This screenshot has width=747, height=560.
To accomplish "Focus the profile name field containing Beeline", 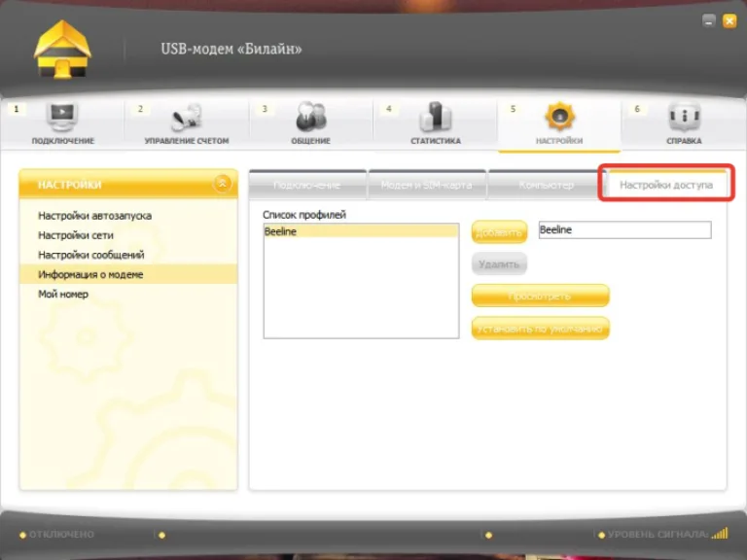I will tap(625, 229).
